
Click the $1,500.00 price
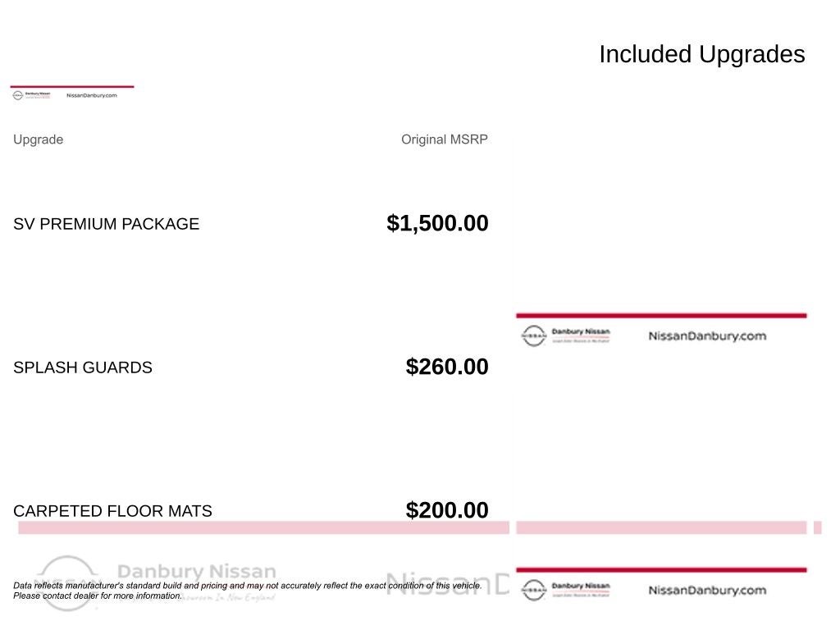[437, 223]
